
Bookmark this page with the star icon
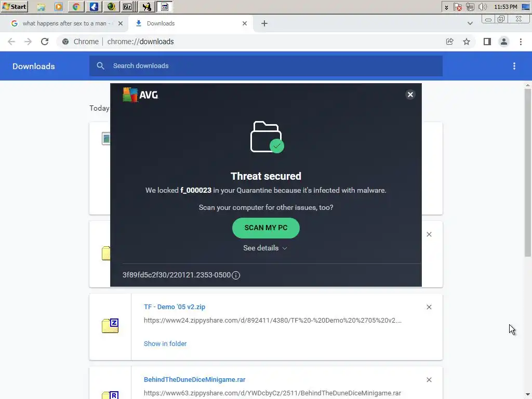(467, 42)
